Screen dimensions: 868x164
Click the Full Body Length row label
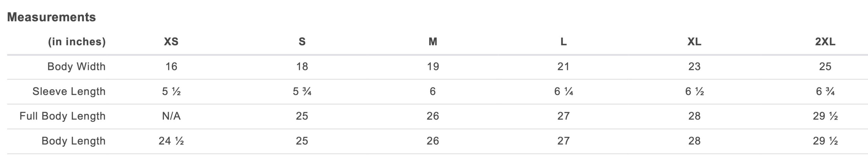tap(62, 116)
